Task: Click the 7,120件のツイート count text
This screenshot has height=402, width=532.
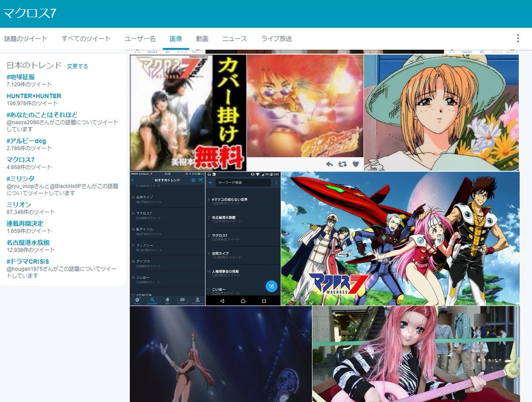Action: [29, 84]
